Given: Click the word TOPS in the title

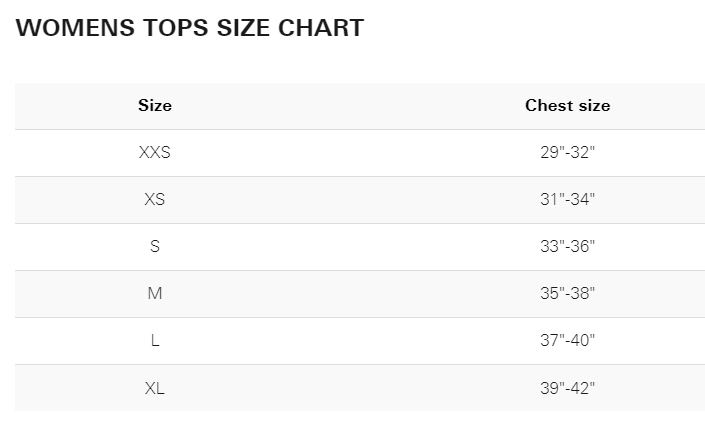Looking at the screenshot, I should pyautogui.click(x=176, y=28).
